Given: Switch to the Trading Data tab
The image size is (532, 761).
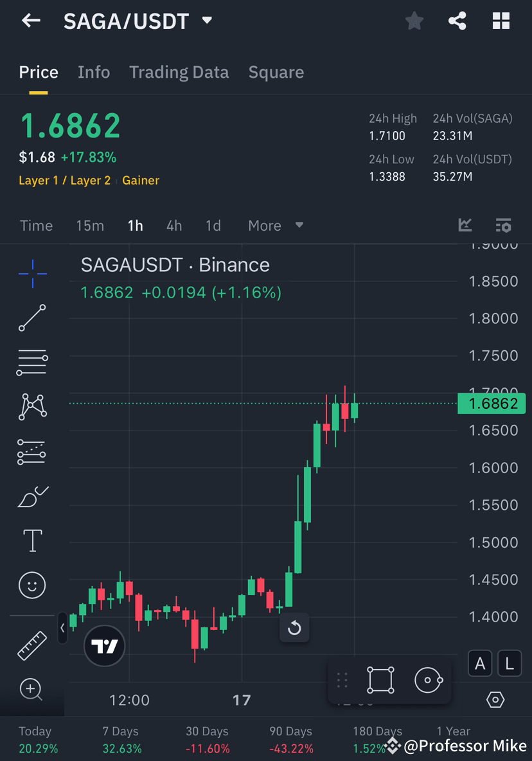Looking at the screenshot, I should pos(179,72).
